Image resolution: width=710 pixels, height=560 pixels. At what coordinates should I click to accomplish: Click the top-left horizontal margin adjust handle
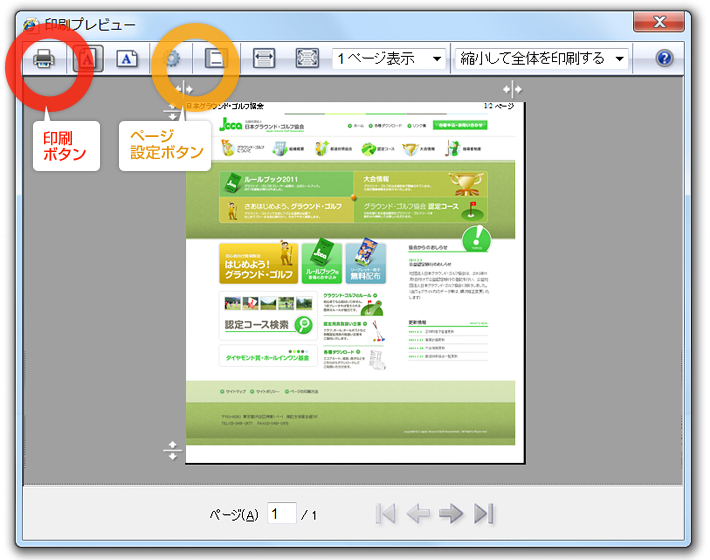click(183, 91)
